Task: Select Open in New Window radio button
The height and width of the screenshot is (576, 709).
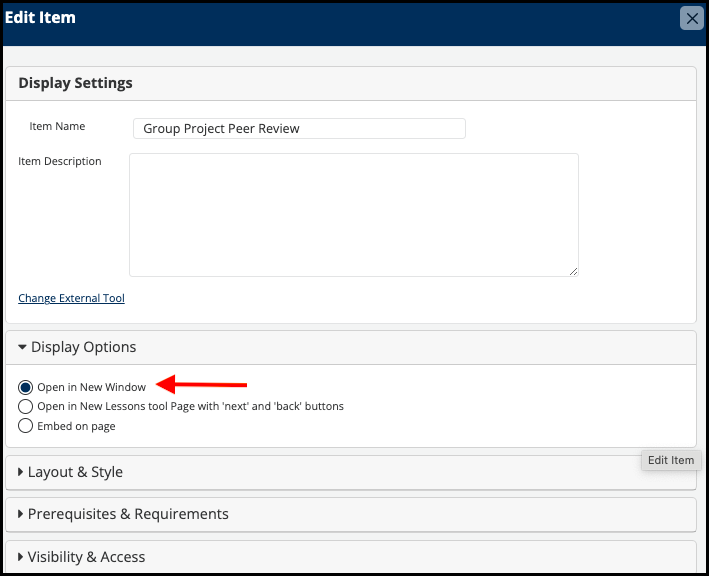Action: coord(25,387)
